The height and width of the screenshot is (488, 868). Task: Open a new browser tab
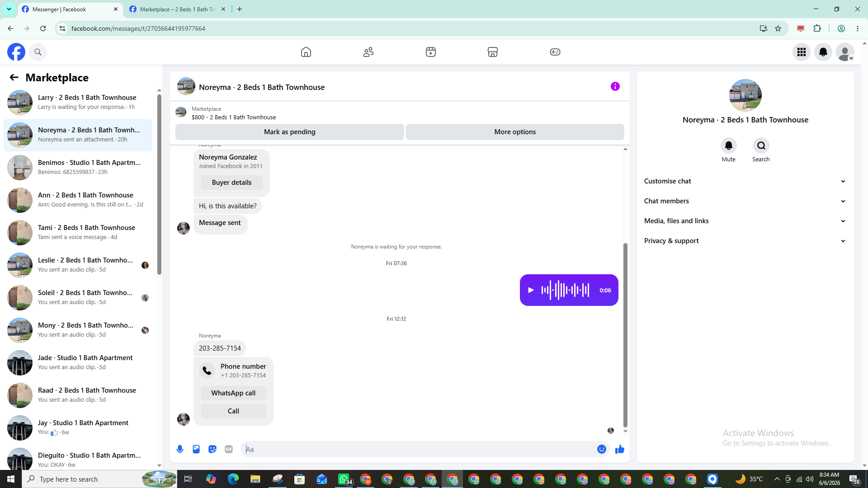pos(240,9)
